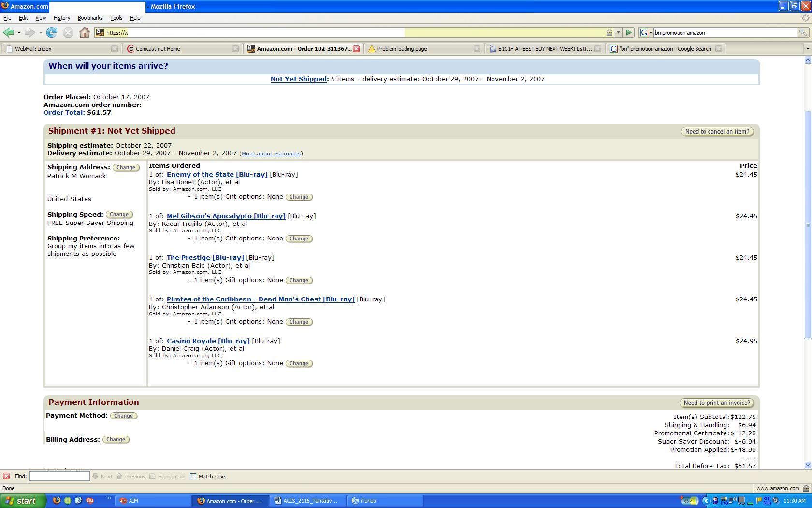Open the Windows start button
Screen dimensions: 812x508
[23, 501]
